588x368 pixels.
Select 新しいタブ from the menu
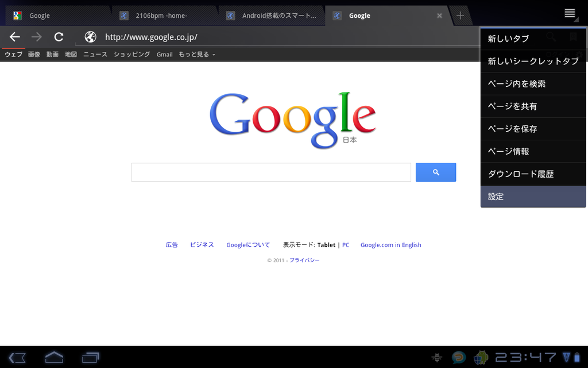[533, 39]
